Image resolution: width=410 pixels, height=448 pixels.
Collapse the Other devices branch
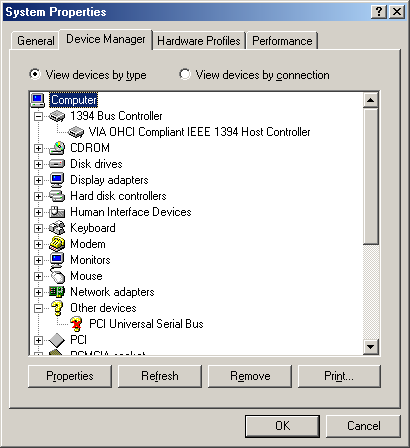pos(39,308)
